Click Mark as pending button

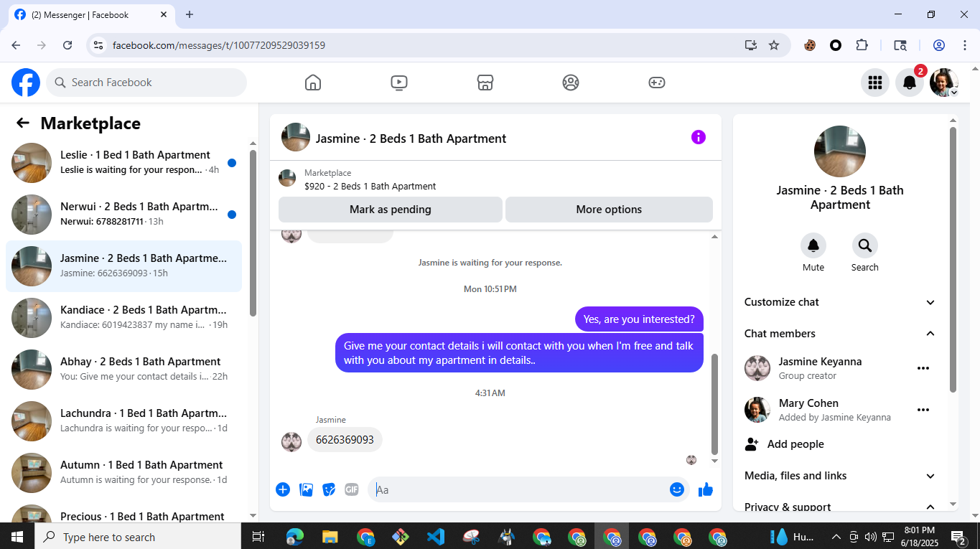point(391,210)
